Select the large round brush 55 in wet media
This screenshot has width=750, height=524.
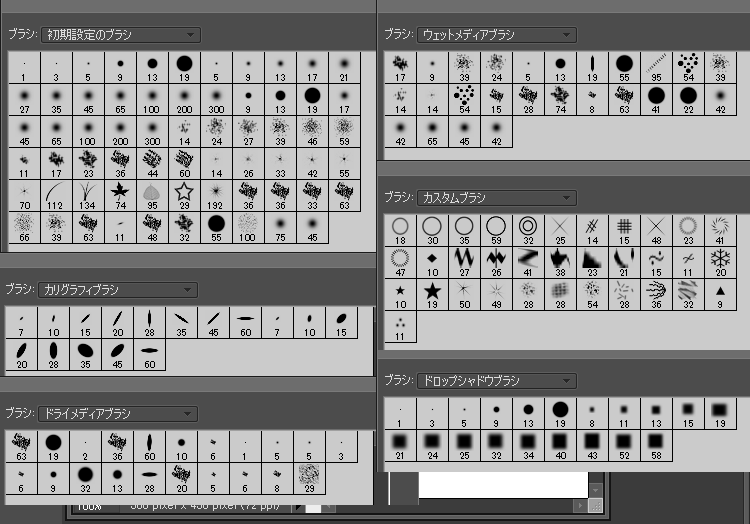point(624,68)
